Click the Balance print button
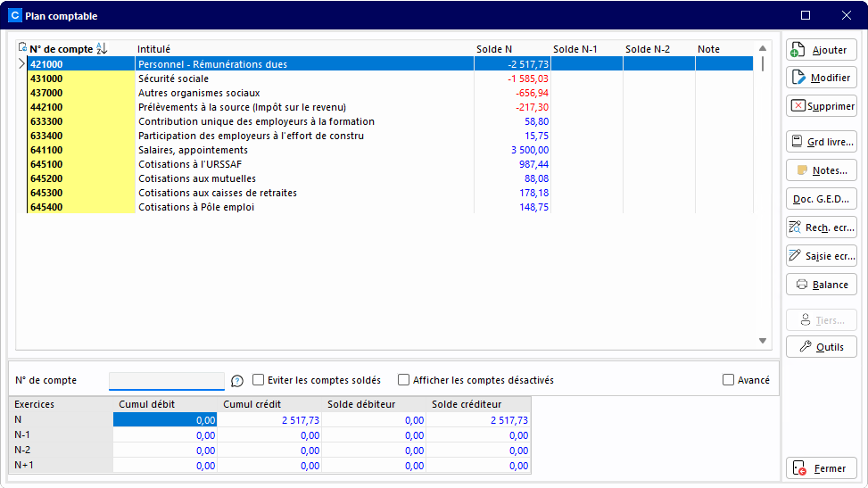The image size is (868, 488). [822, 285]
